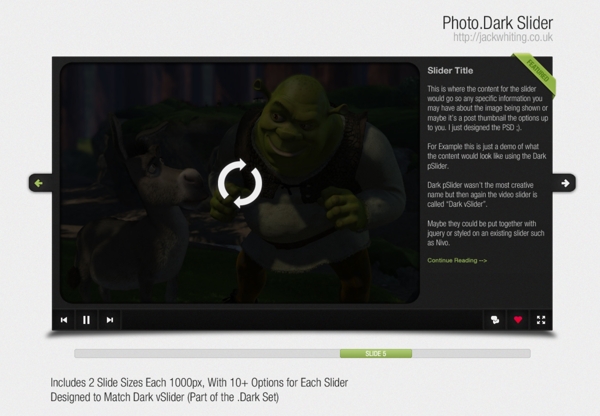600x416 pixels.
Task: Click the "Includes 2 Slide Sizes" caption line
Action: pyautogui.click(x=199, y=382)
